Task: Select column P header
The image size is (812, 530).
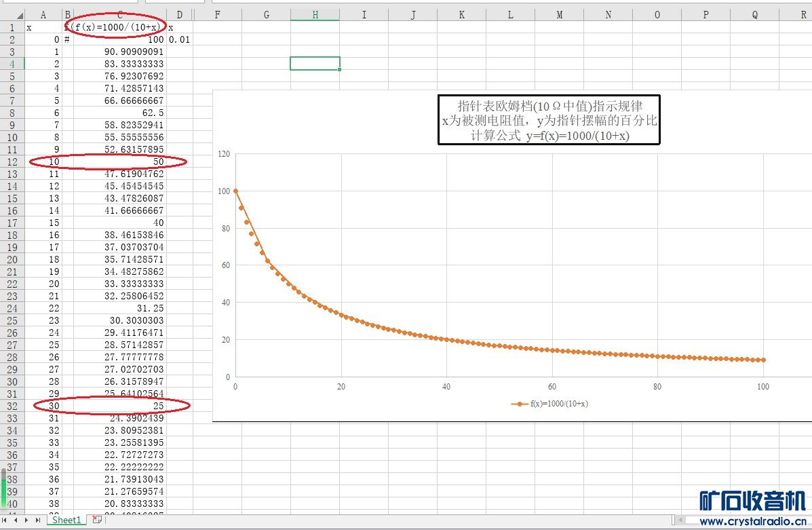Action: pos(706,14)
